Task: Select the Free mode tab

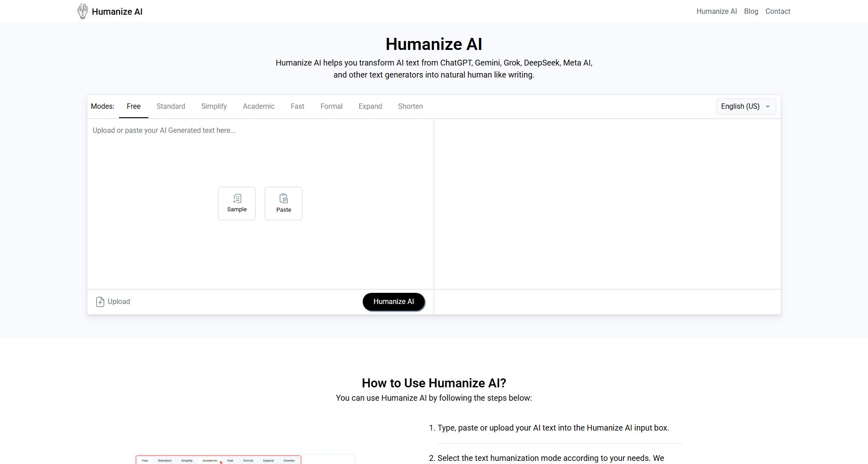Action: coord(134,107)
